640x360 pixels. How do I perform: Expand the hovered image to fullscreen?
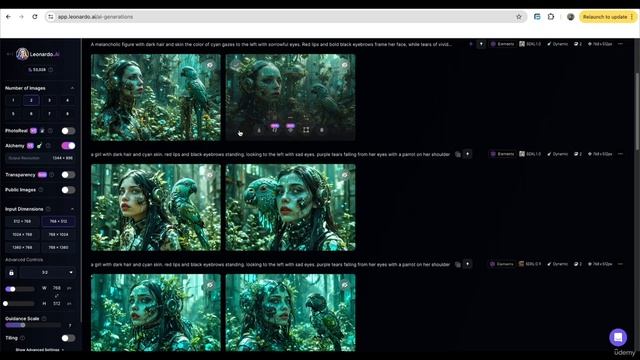point(306,130)
